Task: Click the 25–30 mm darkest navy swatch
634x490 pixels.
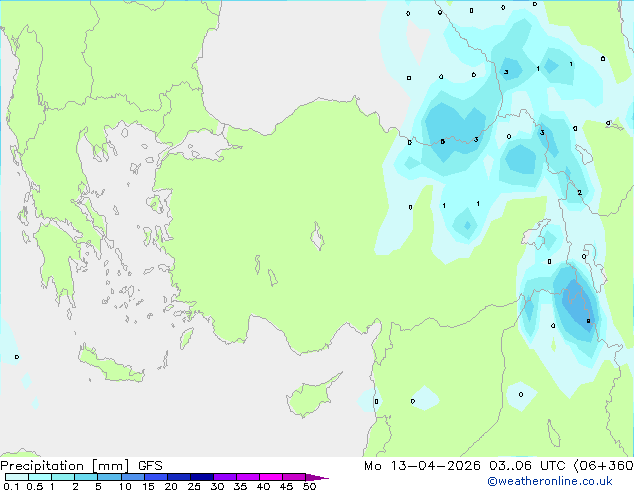Action: tap(202, 477)
